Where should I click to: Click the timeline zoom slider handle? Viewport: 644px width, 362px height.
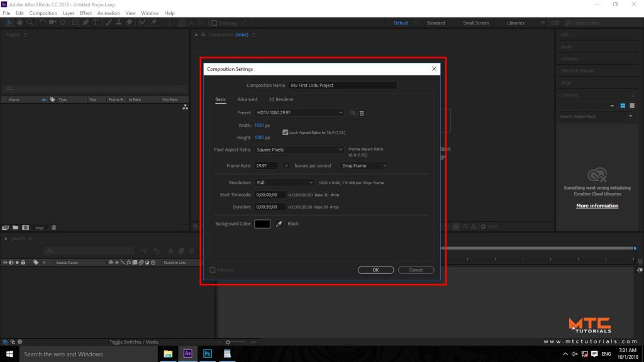click(228, 342)
